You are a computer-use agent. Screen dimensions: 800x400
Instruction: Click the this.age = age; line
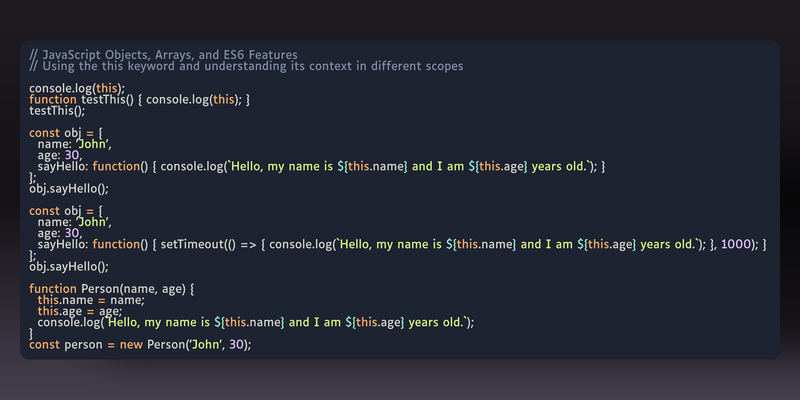coord(80,311)
